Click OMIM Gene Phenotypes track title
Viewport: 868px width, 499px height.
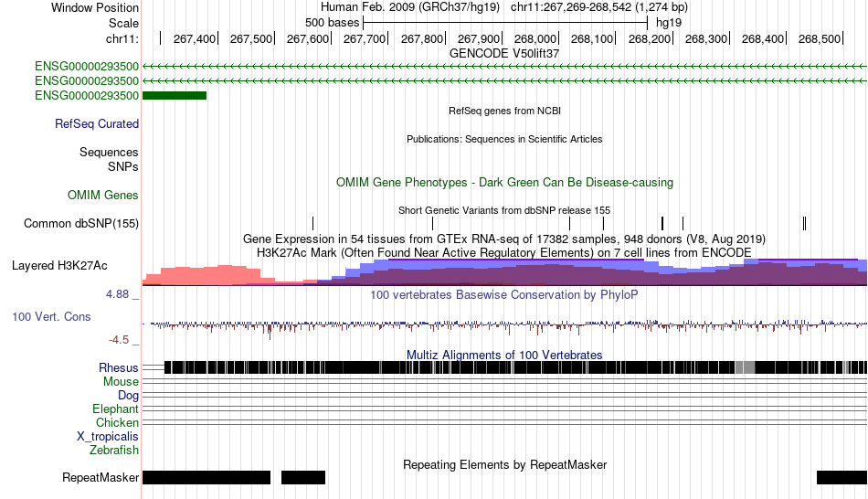click(x=504, y=182)
